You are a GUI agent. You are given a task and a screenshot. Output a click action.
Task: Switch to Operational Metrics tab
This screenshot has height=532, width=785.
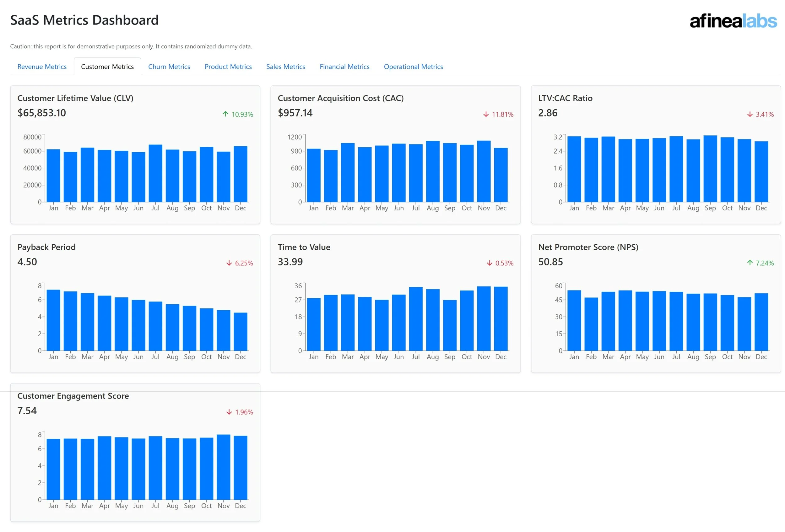click(x=413, y=67)
